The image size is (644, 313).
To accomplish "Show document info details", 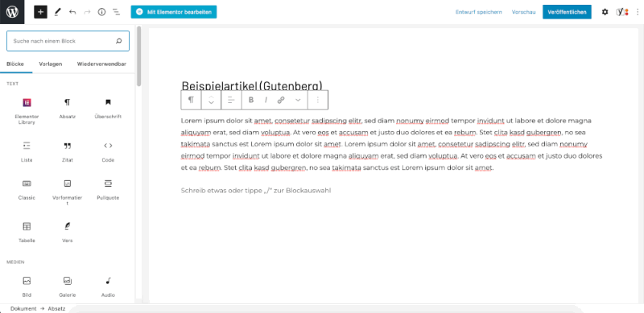I will [x=101, y=12].
